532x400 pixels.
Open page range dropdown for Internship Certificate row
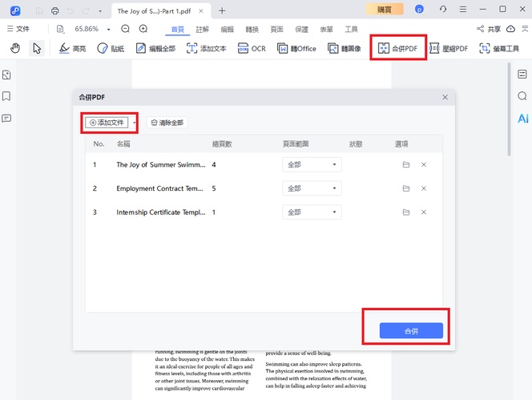click(312, 212)
